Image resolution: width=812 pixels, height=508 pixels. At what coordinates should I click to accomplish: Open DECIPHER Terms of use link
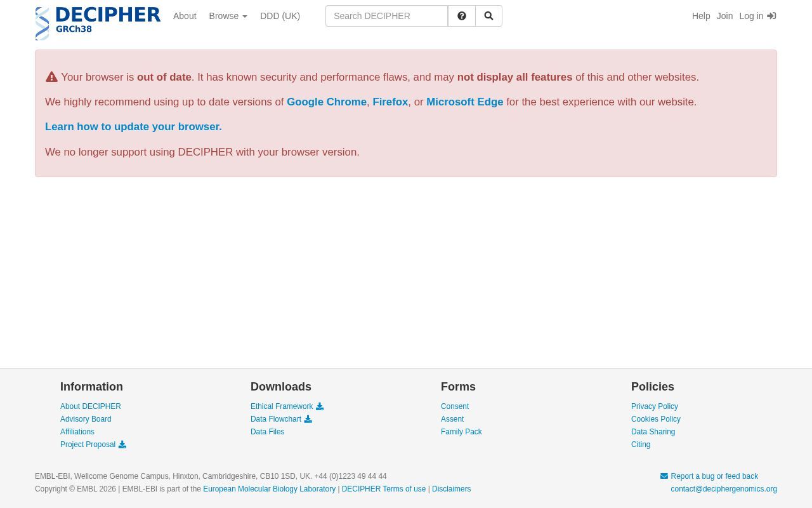[384, 489]
